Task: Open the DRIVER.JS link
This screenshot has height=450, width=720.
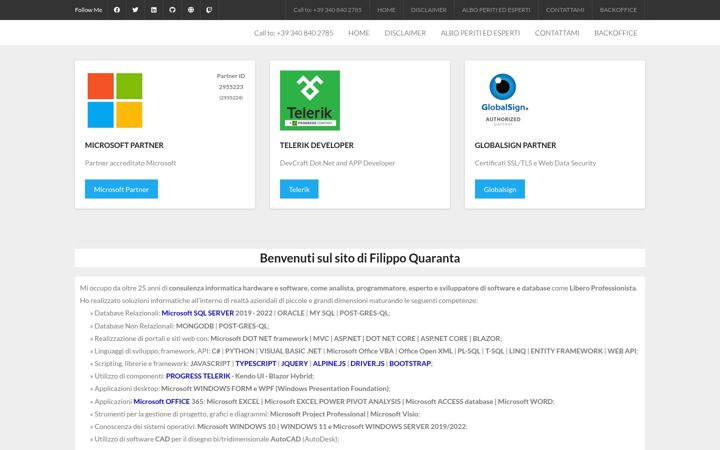Action: pyautogui.click(x=367, y=363)
